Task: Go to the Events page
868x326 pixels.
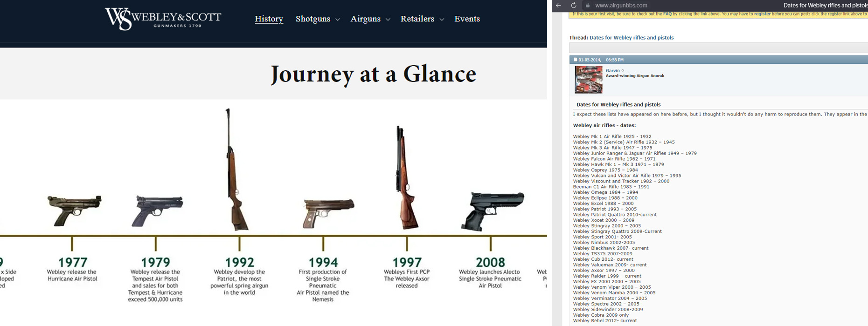Action: (x=467, y=19)
